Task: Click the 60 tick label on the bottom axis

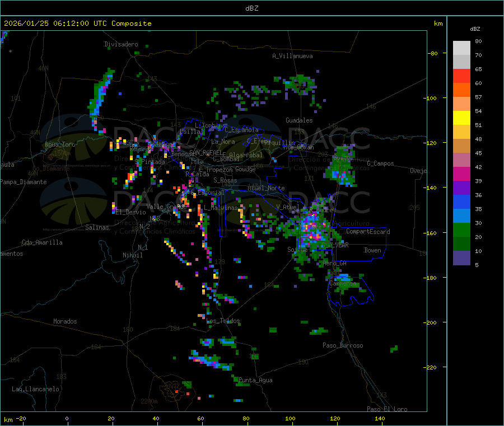Action: pyautogui.click(x=200, y=418)
